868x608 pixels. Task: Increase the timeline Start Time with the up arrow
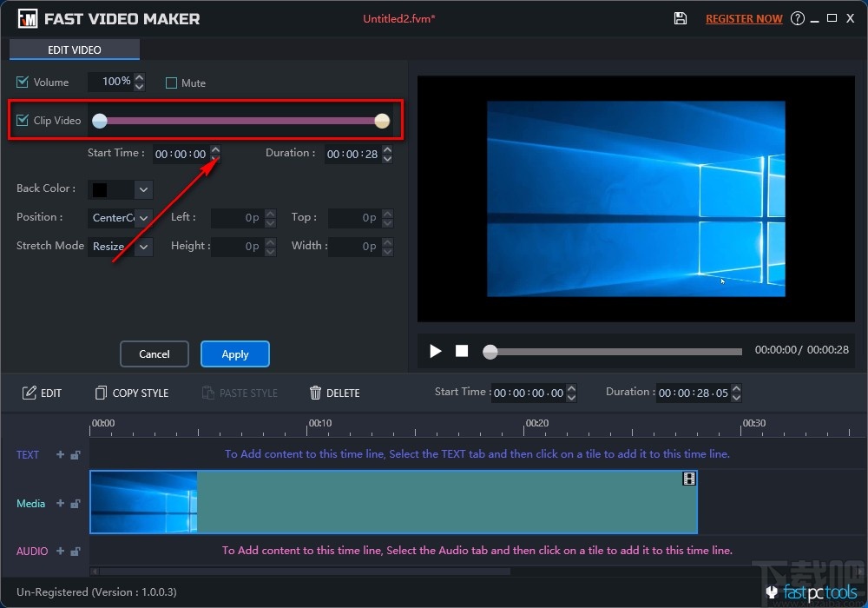[x=572, y=388]
